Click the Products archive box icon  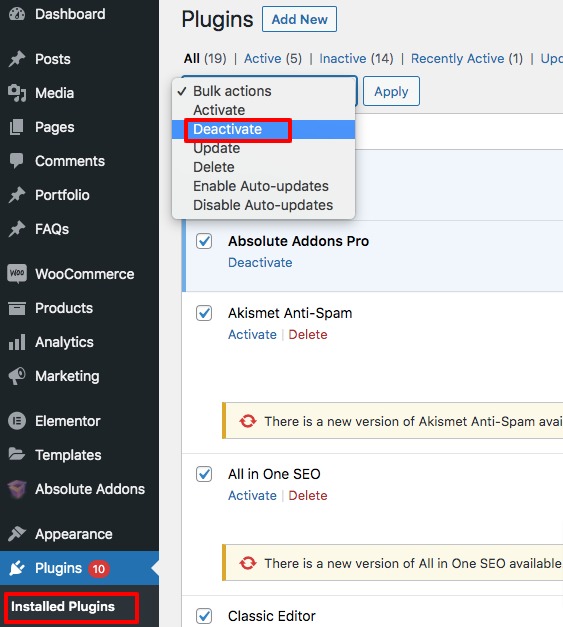coord(17,308)
